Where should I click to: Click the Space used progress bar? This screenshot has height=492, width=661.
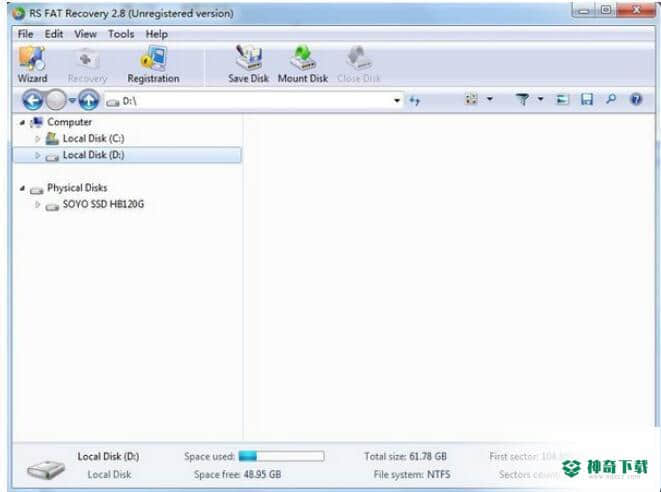(x=281, y=456)
